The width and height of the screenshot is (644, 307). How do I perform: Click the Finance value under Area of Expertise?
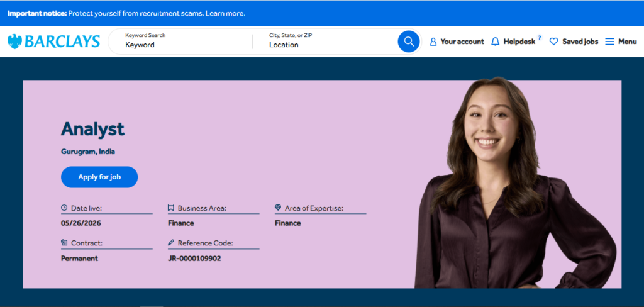287,223
